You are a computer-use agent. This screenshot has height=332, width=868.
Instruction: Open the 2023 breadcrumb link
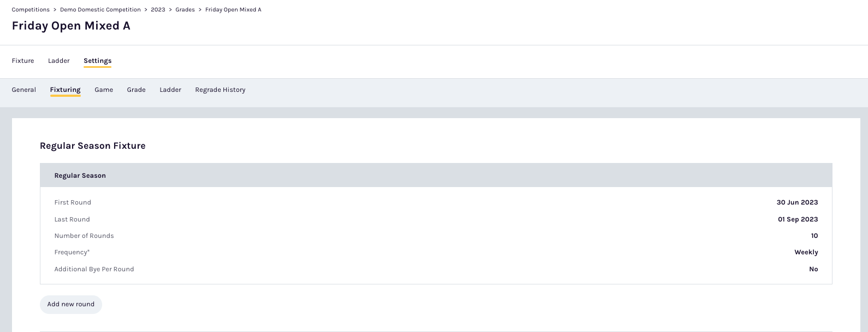[x=158, y=10]
